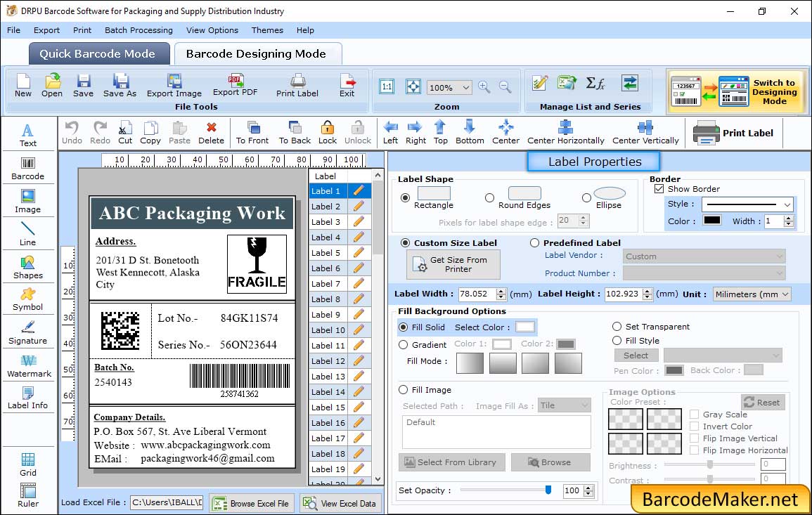The height and width of the screenshot is (515, 812).
Task: Select the Text tool in sidebar
Action: tap(28, 135)
